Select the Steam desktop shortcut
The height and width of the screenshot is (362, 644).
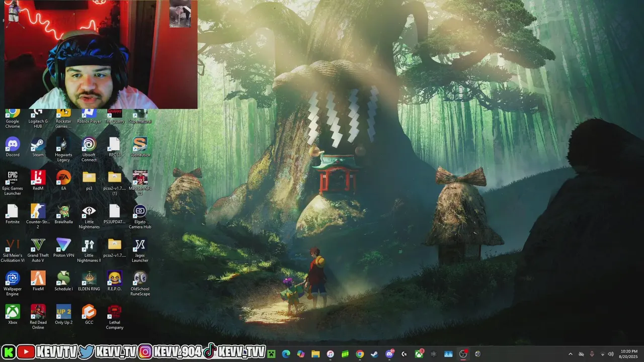(38, 147)
